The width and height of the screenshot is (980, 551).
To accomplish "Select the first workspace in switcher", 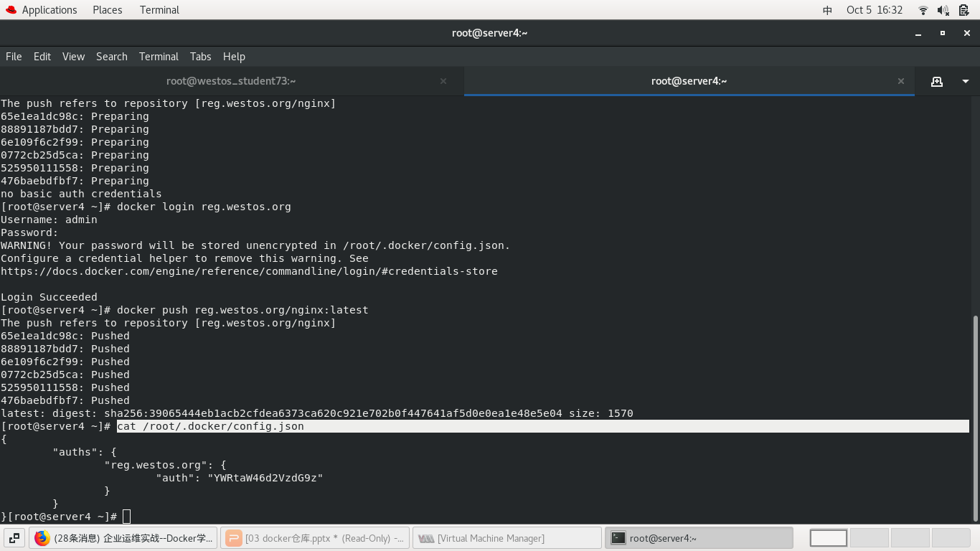I will pos(829,538).
